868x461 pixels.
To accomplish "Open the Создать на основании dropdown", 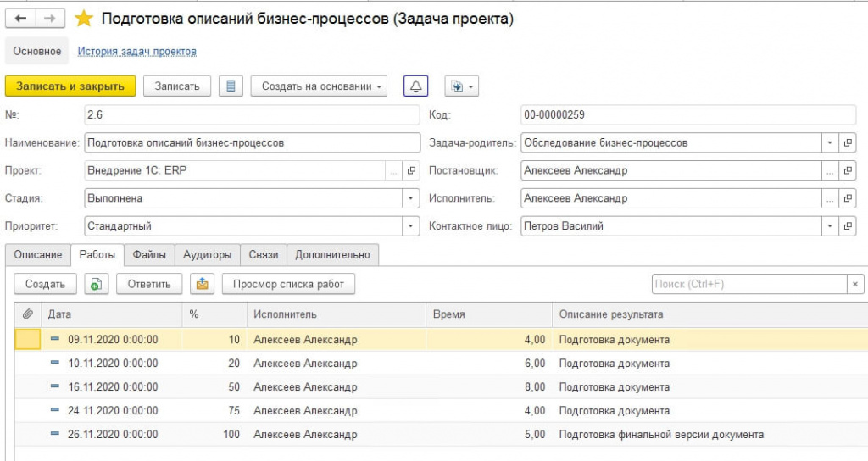I will 319,86.
